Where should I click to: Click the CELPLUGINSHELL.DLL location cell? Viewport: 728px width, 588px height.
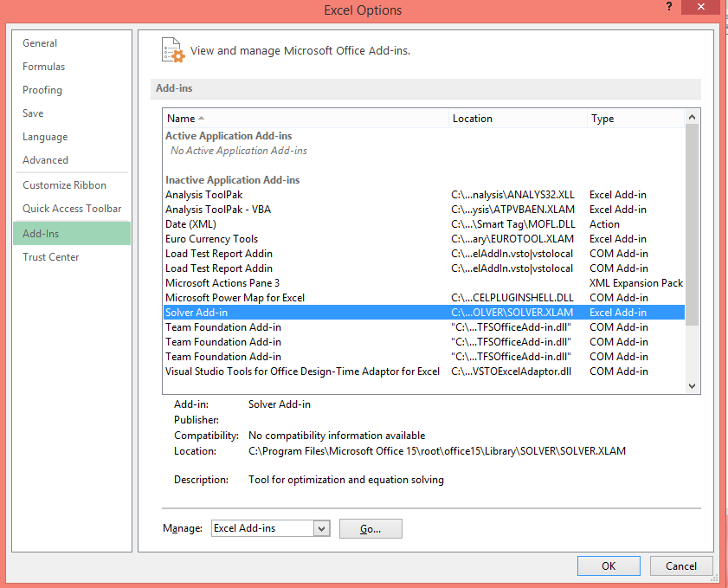512,298
